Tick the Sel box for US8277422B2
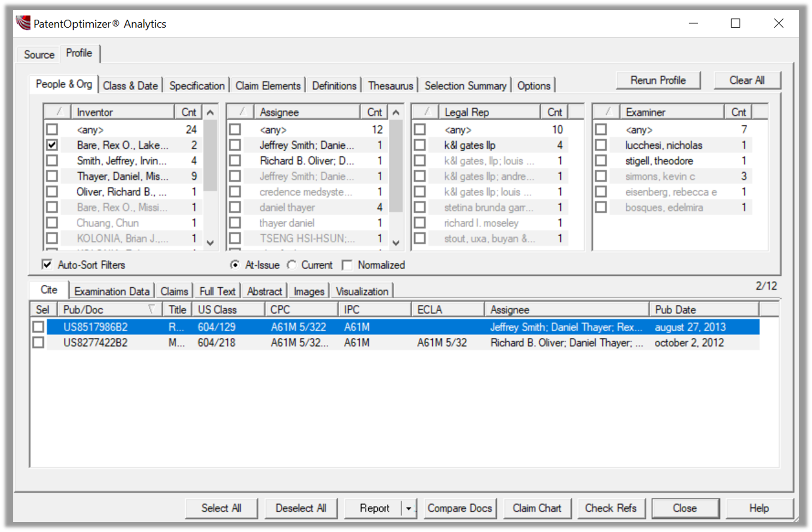Screen dimensions: 812x532 38,343
